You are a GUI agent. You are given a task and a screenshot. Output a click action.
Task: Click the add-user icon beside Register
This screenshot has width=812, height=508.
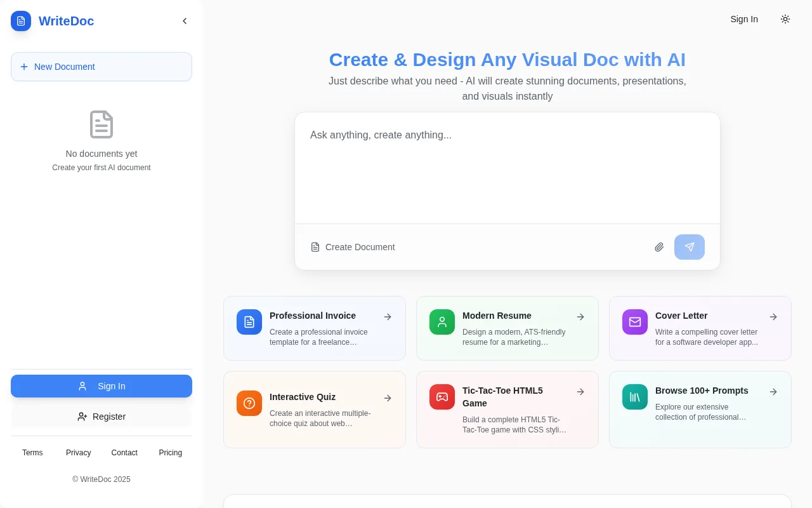pos(82,417)
